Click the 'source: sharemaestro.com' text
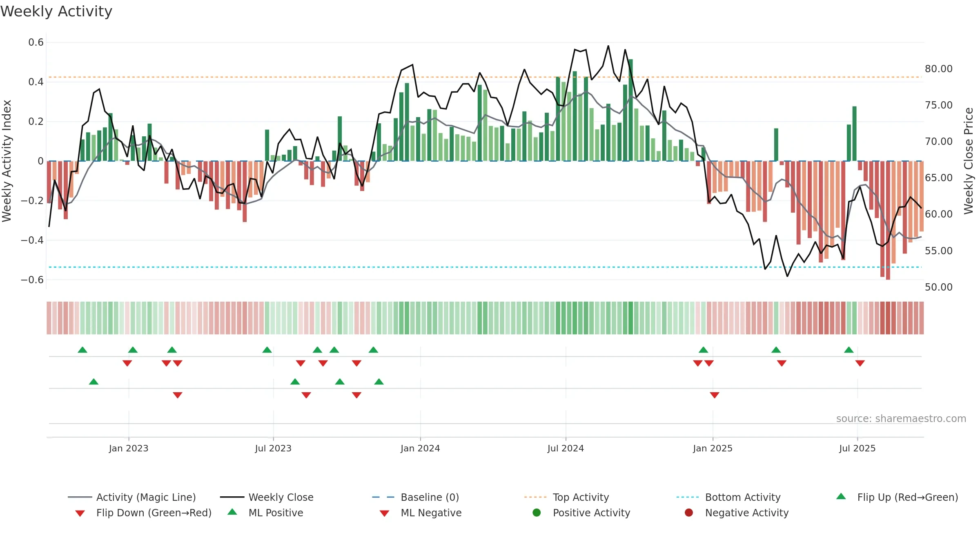 [x=901, y=419]
